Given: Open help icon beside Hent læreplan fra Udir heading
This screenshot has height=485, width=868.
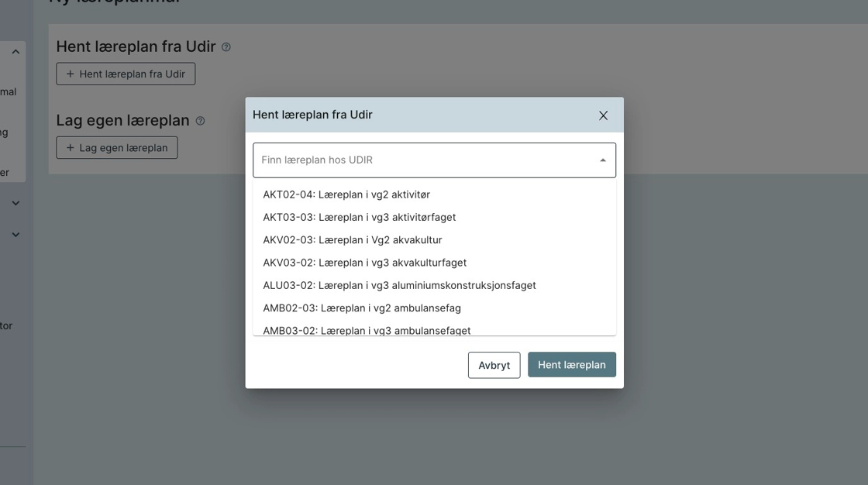Looking at the screenshot, I should (226, 47).
